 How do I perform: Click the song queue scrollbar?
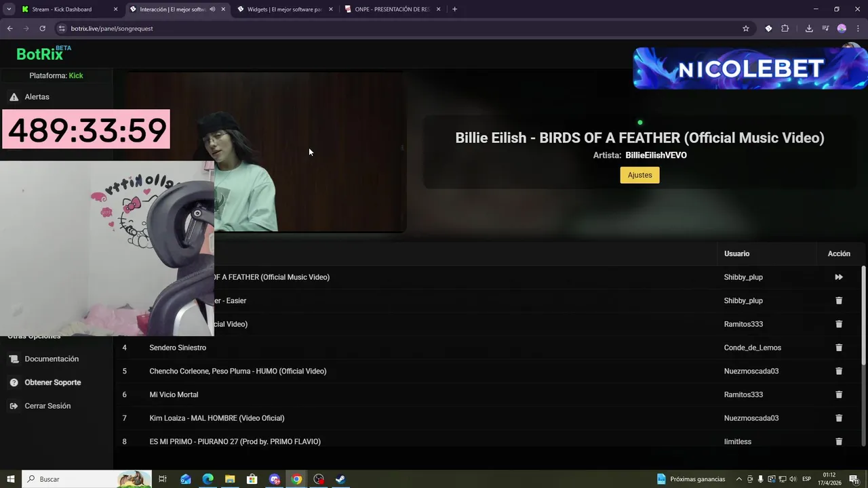(x=863, y=315)
